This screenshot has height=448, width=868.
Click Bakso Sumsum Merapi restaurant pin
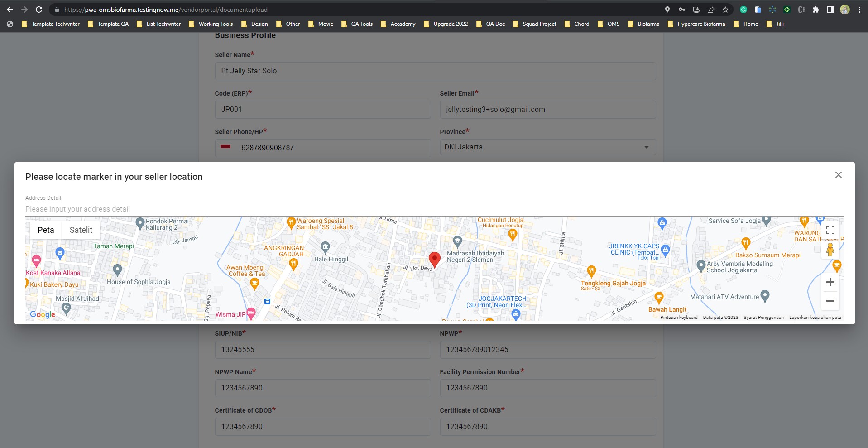click(746, 244)
